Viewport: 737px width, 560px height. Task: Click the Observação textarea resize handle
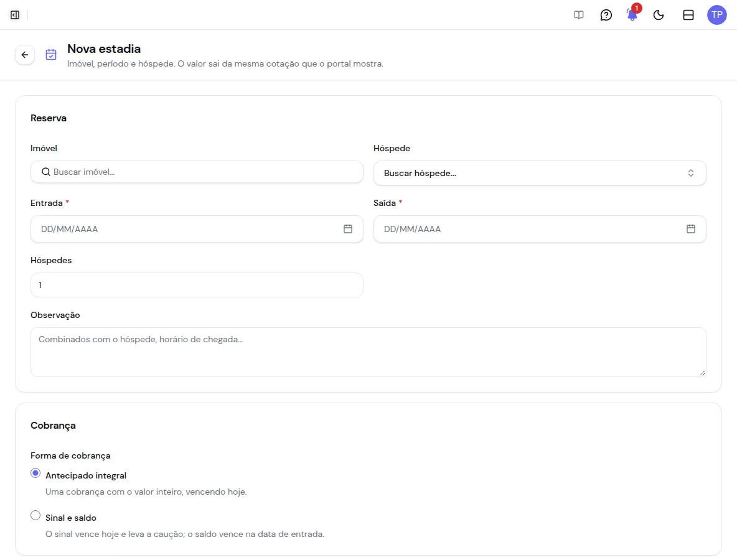point(702,373)
